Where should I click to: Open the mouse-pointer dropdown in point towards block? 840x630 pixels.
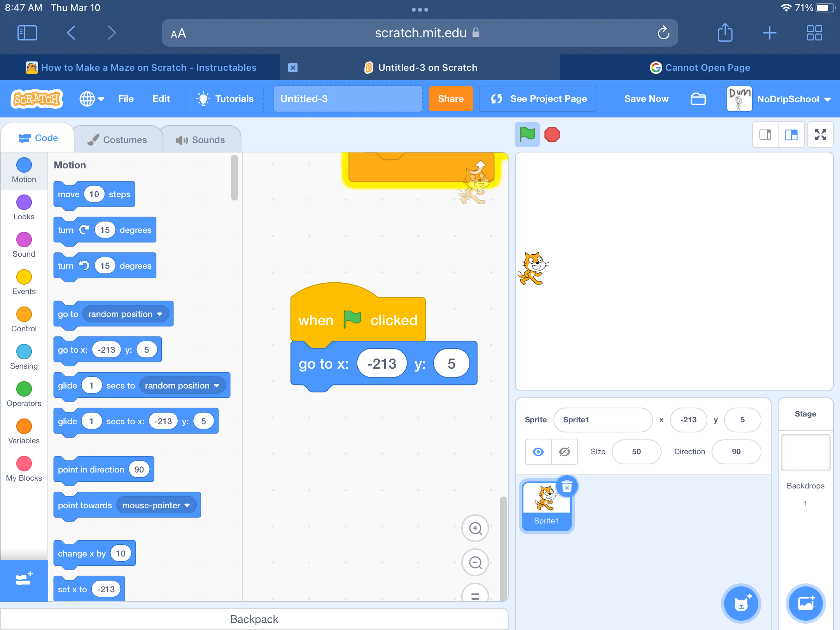click(x=156, y=505)
